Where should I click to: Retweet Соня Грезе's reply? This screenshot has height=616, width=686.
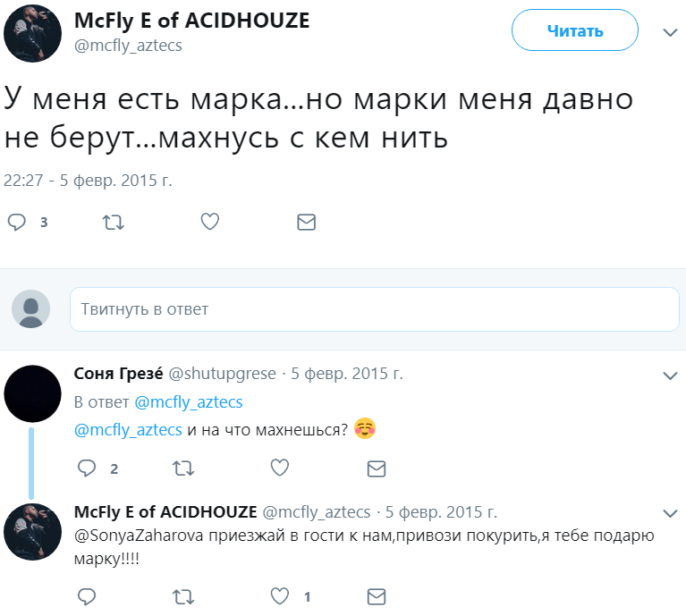(x=183, y=468)
